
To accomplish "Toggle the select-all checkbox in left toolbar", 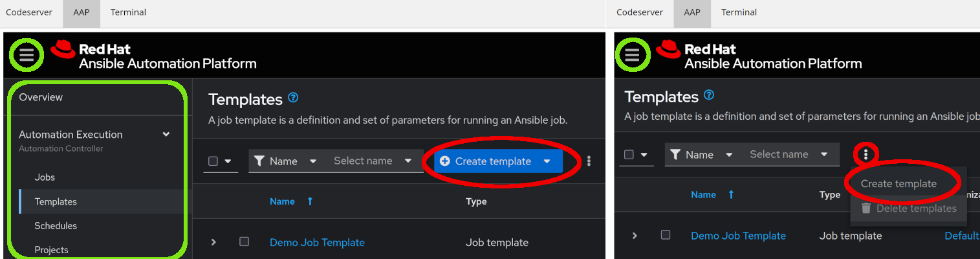I will coord(213,161).
